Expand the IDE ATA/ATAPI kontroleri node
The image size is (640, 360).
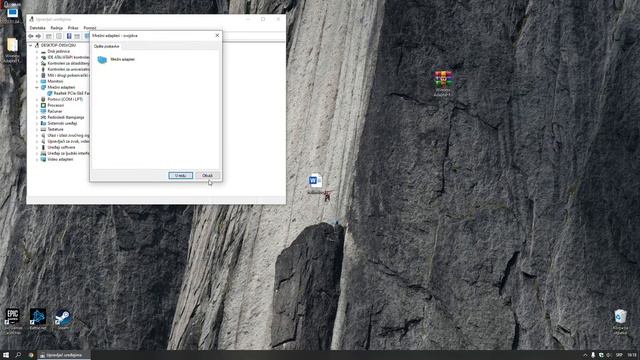click(37, 58)
